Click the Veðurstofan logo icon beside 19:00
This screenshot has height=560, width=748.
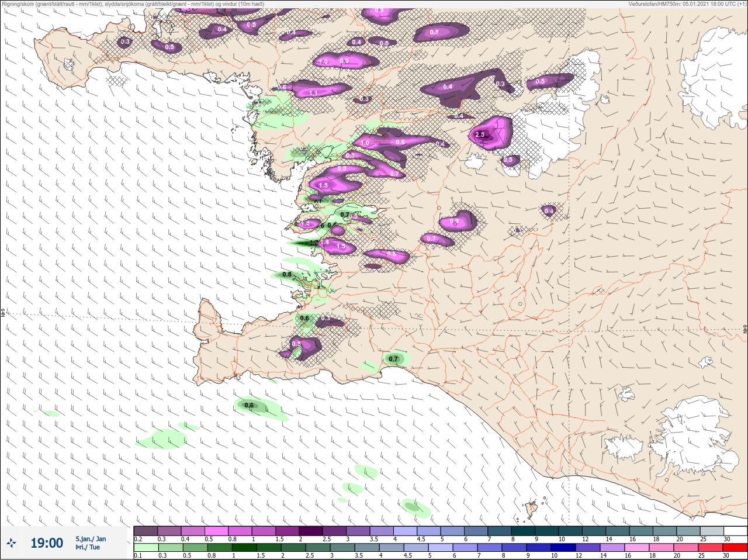(12, 543)
